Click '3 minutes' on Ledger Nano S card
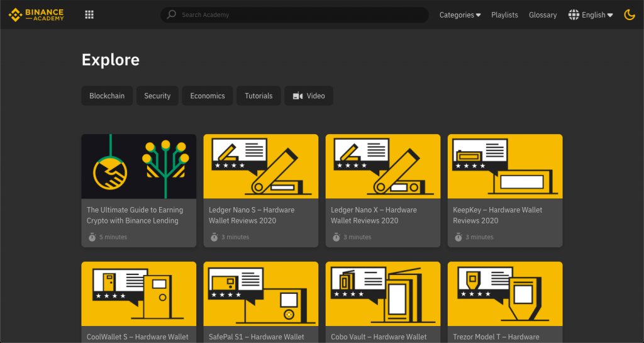 pos(235,237)
